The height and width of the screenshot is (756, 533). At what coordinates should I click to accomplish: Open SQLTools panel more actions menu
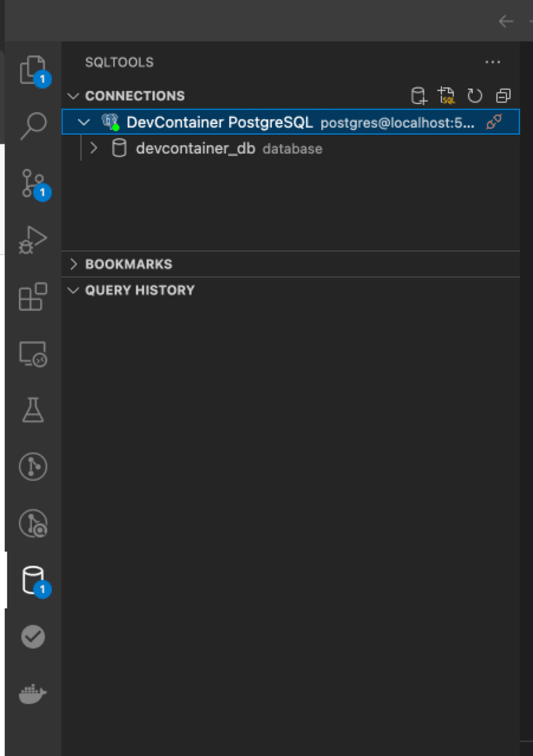(493, 62)
